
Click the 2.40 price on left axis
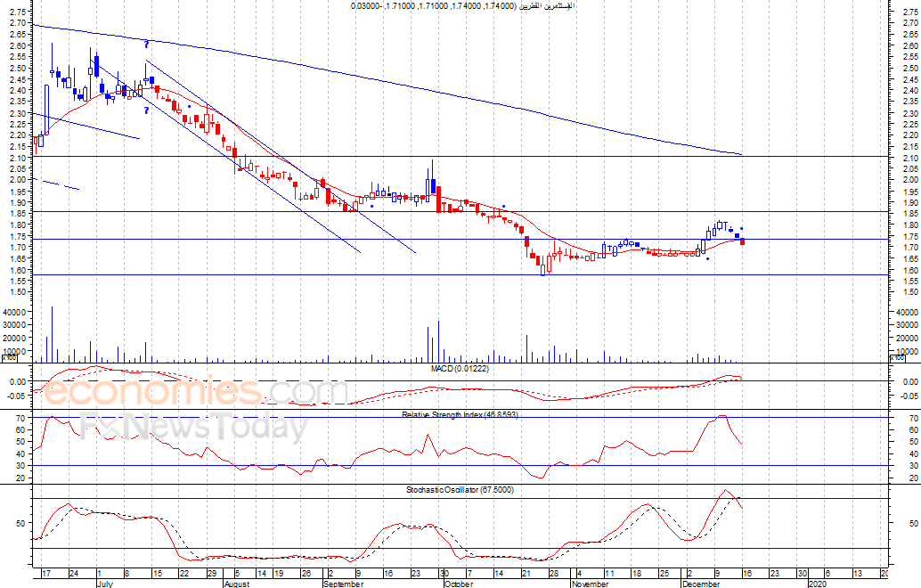point(18,91)
